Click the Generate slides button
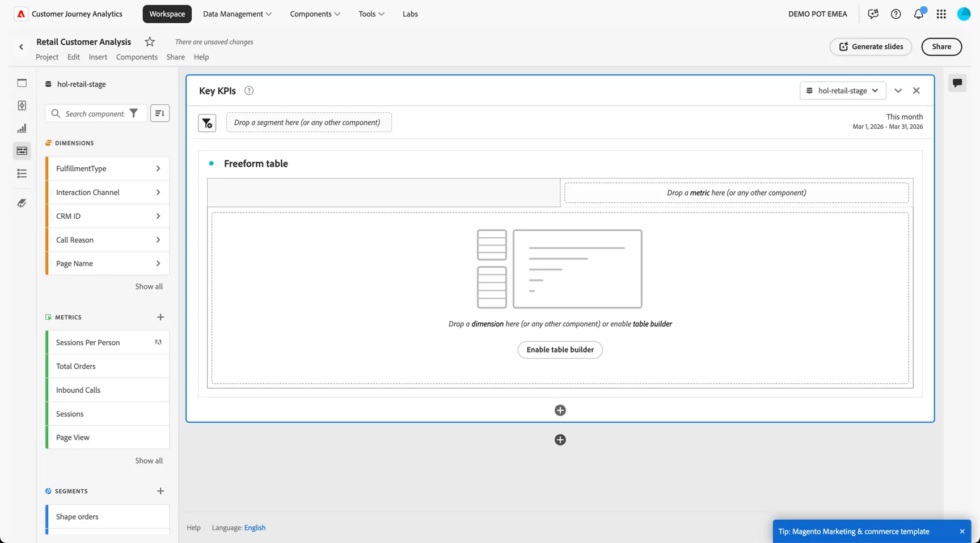This screenshot has height=543, width=980. [871, 47]
